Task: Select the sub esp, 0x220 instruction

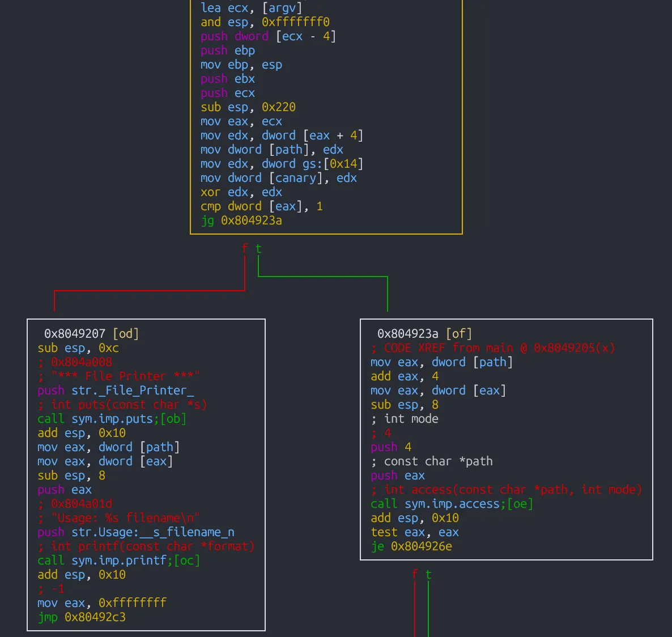Action: [248, 107]
